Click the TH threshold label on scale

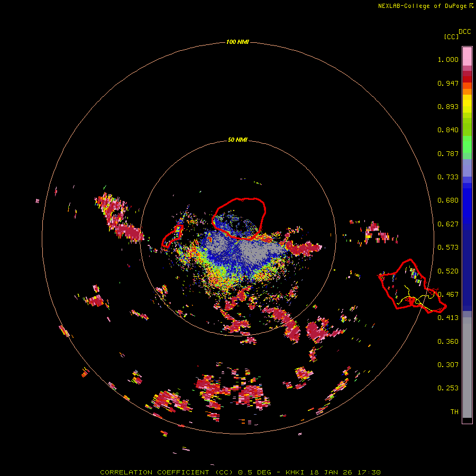[x=454, y=412]
